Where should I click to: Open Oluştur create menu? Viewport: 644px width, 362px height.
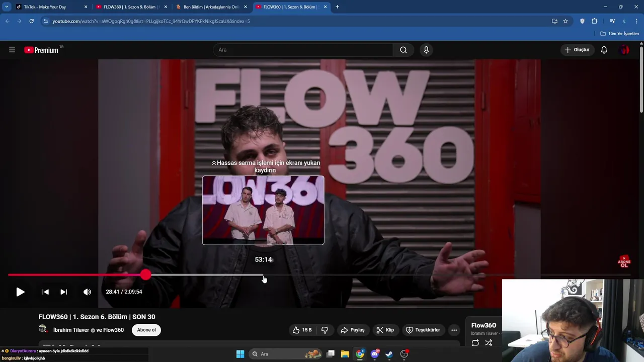[577, 50]
